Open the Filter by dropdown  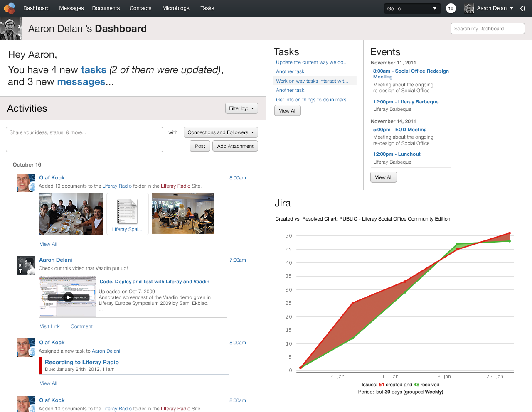point(241,108)
